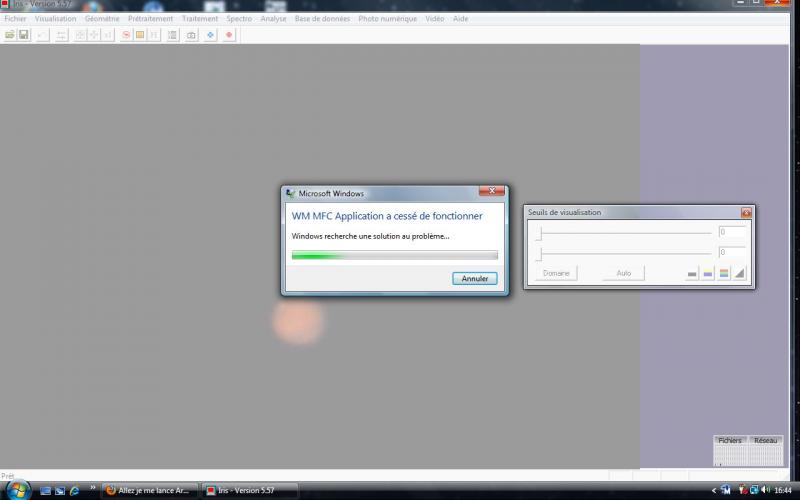Click the Réseau panel label
Viewport: 800px width, 500px height.
point(765,440)
